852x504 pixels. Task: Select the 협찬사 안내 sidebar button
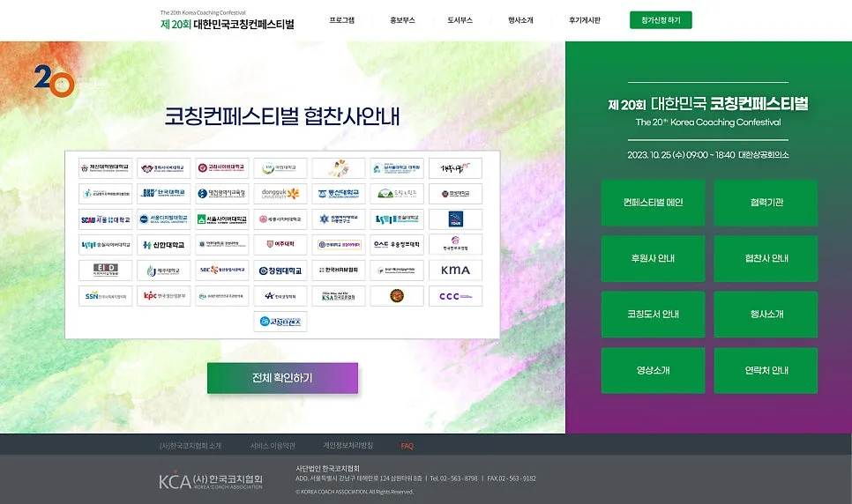[x=766, y=258]
